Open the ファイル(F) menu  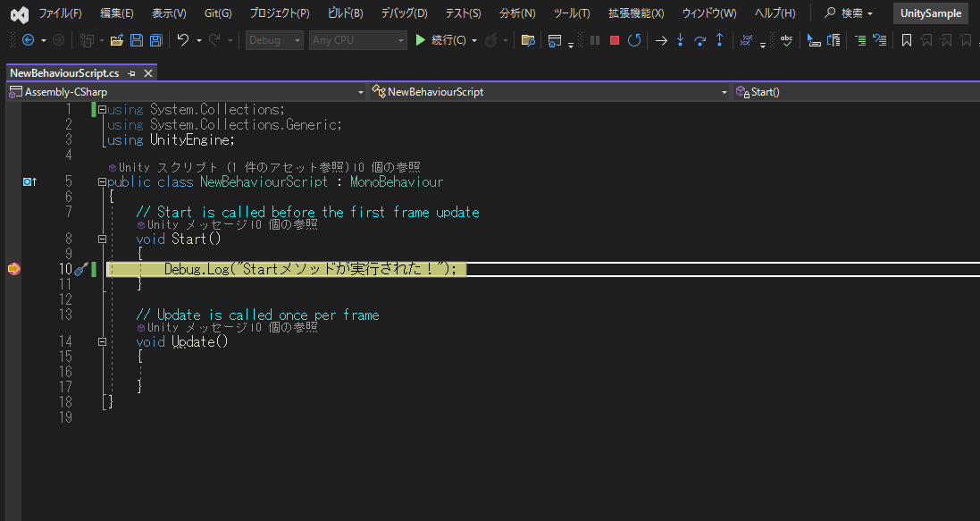pos(60,13)
